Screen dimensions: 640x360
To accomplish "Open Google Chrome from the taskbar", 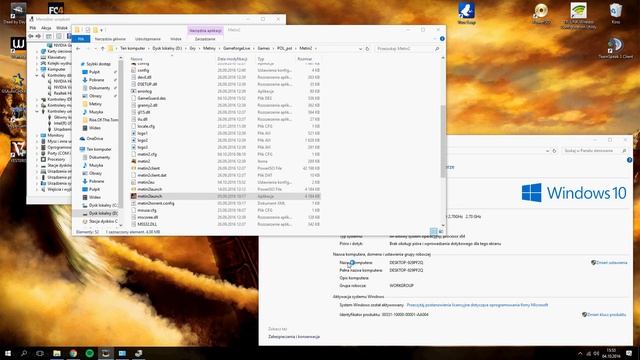I will coord(73,353).
